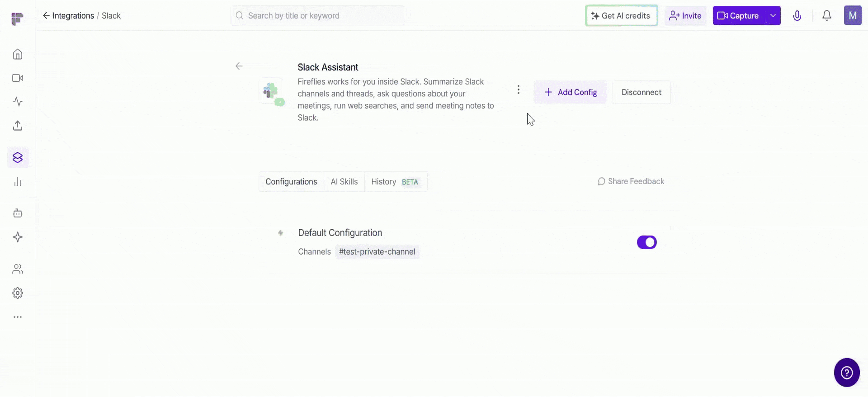The width and height of the screenshot is (868, 397).
Task: Expand the Capture dropdown arrow
Action: [773, 16]
